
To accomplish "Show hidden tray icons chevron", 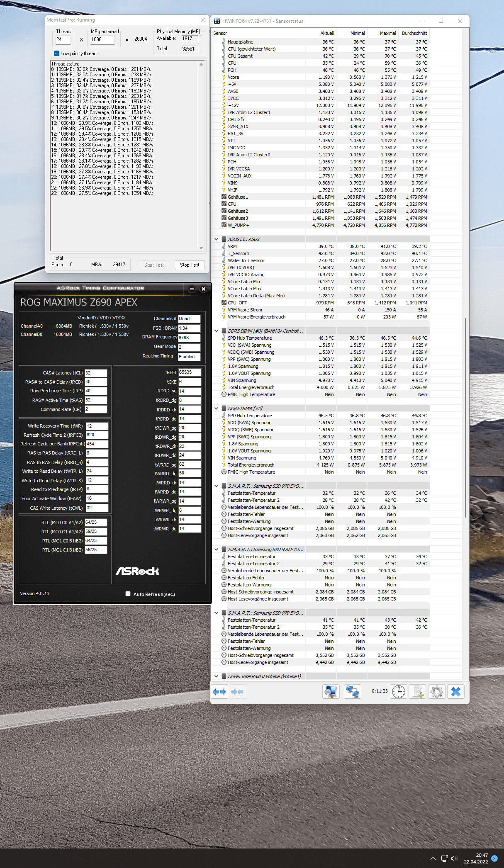I will tap(433, 858).
